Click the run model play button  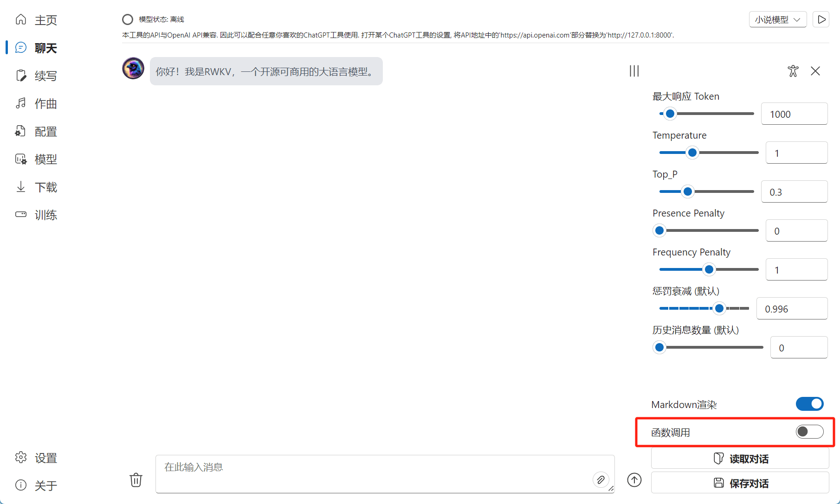point(821,19)
